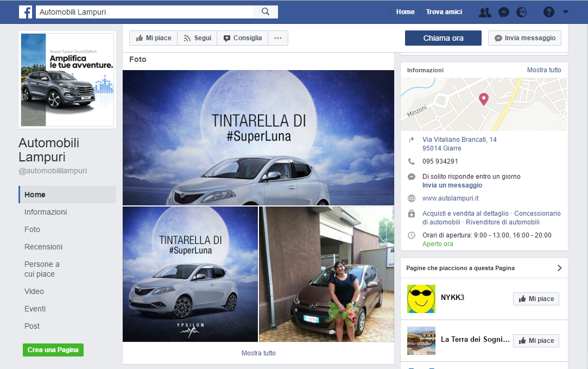Open the www.autolampuri.it website link
588x369 pixels.
click(x=451, y=198)
